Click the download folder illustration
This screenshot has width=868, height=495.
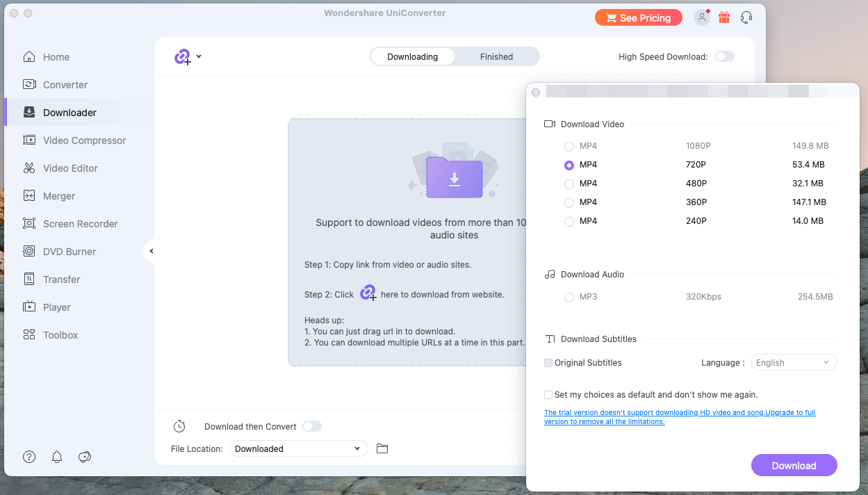tap(455, 172)
